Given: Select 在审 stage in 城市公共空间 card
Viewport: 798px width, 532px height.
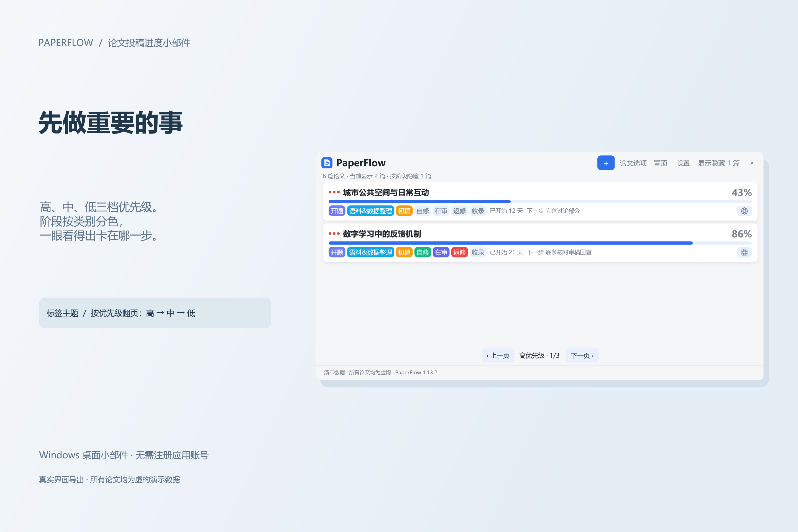Looking at the screenshot, I should point(441,211).
